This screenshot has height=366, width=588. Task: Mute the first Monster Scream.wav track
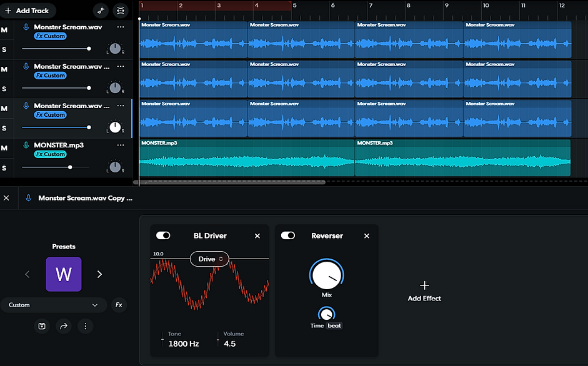4,30
